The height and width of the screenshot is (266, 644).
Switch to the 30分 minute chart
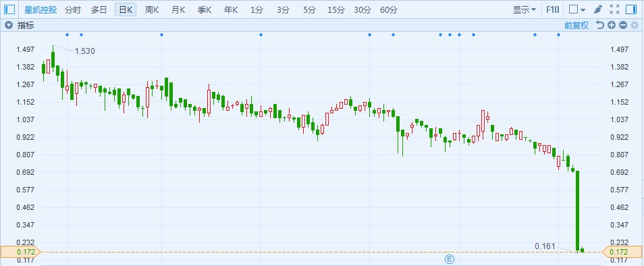point(363,10)
